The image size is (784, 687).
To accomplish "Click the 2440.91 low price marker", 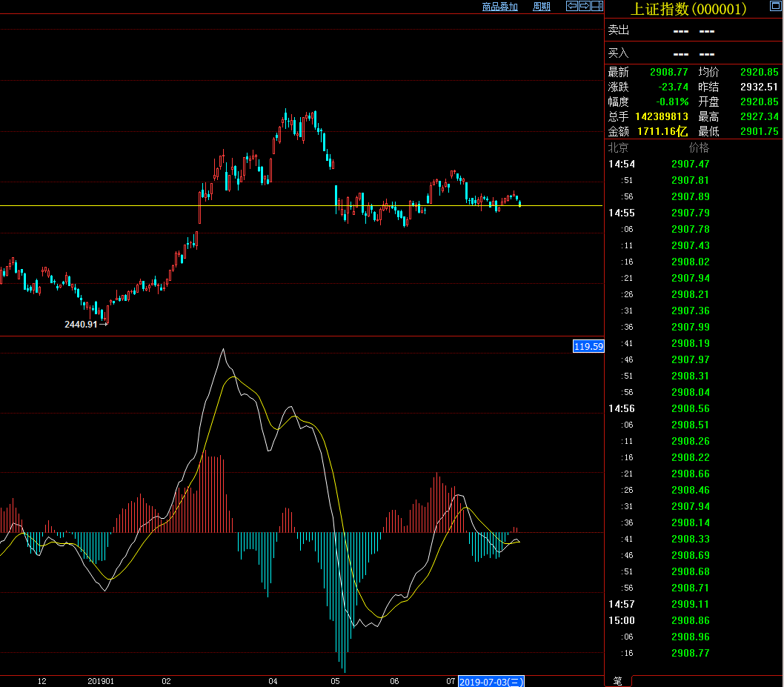I will 81,324.
